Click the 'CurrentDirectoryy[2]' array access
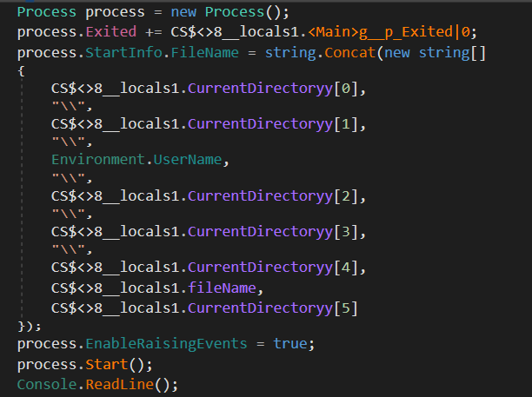The image size is (532, 397). (273, 196)
